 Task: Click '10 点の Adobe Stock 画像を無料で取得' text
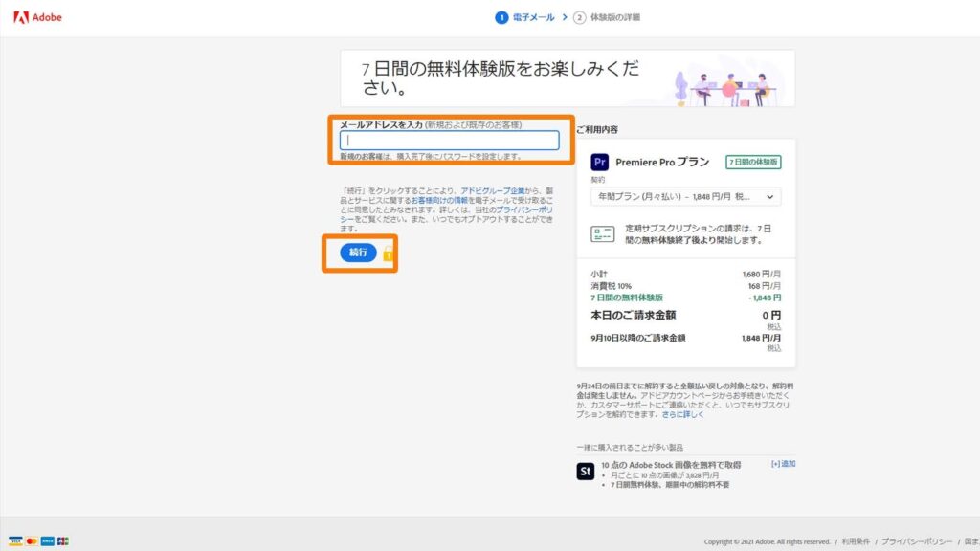pyautogui.click(x=671, y=465)
